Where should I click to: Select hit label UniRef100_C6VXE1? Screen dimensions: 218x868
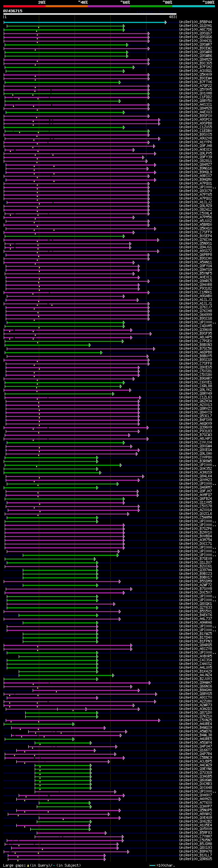[196, 382]
